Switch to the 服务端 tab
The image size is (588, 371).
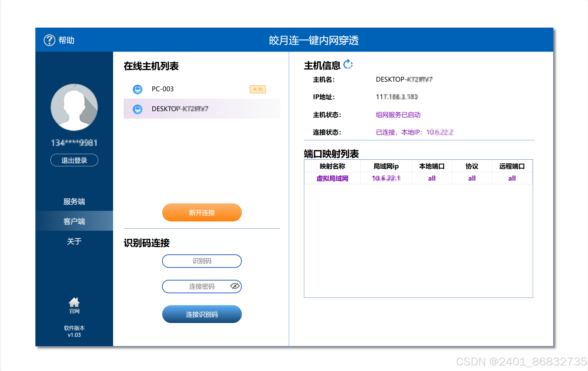[74, 202]
